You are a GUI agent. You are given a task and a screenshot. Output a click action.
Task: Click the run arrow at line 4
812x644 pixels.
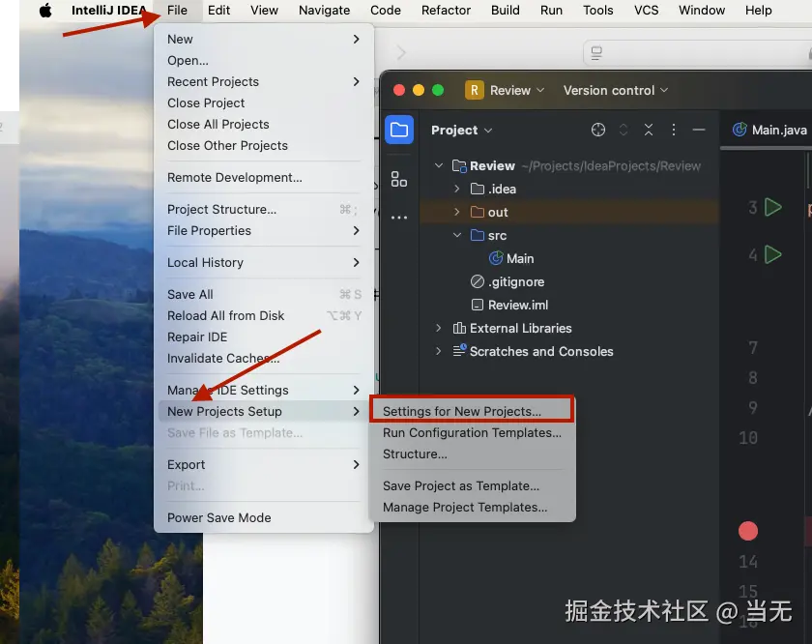tap(772, 254)
